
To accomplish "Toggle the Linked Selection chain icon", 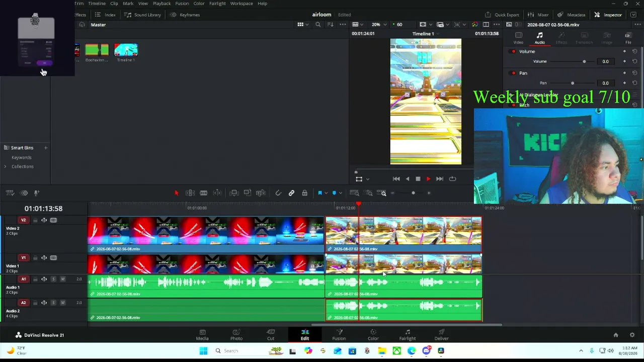I will pos(291,193).
